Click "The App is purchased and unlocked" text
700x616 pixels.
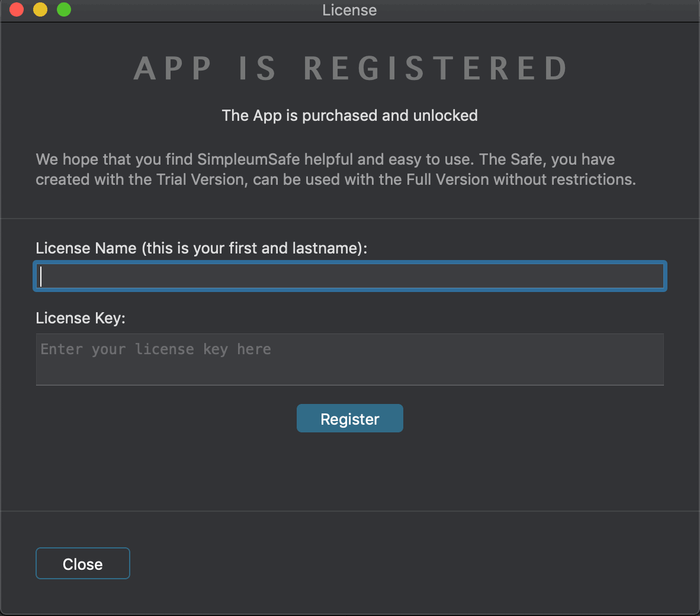coord(350,115)
